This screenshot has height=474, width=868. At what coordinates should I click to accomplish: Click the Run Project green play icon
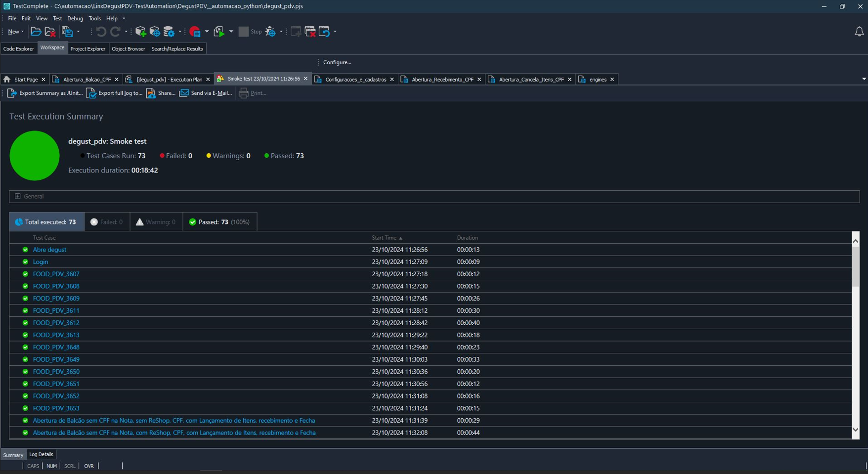tap(219, 32)
